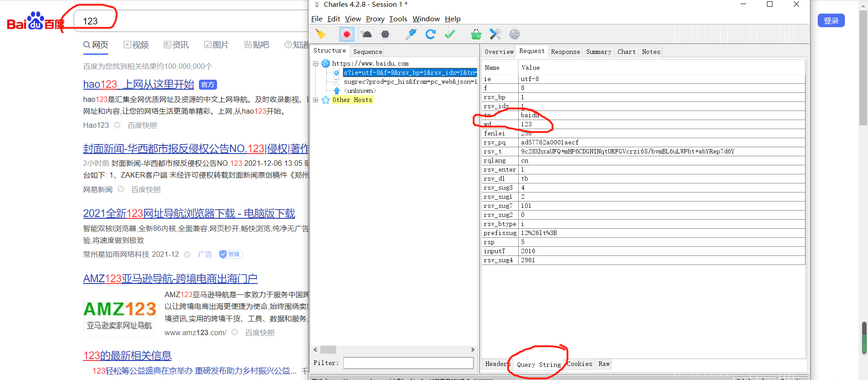Select the Query String bottom tab
This screenshot has width=868, height=380.
pos(539,364)
